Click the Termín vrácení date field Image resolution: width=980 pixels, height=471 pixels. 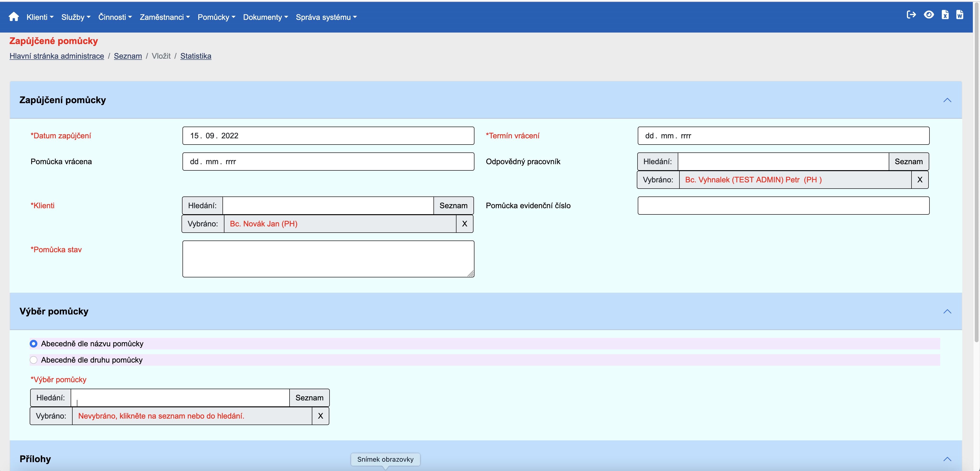pyautogui.click(x=783, y=136)
